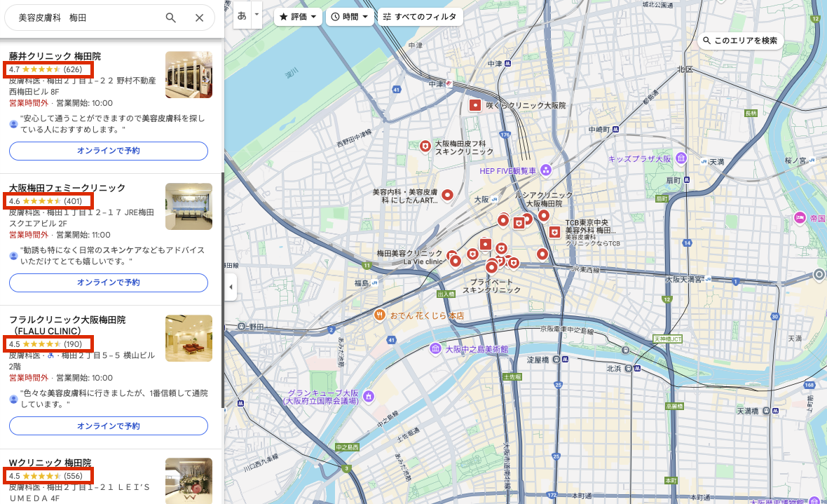Open the 藤井クリニック 梅田院 result title
The width and height of the screenshot is (827, 504).
click(x=55, y=57)
